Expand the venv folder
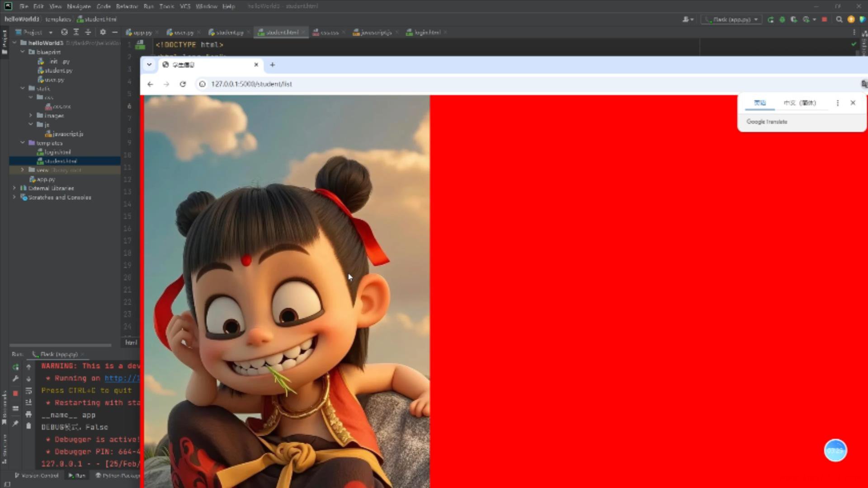The width and height of the screenshot is (868, 488). (x=23, y=170)
